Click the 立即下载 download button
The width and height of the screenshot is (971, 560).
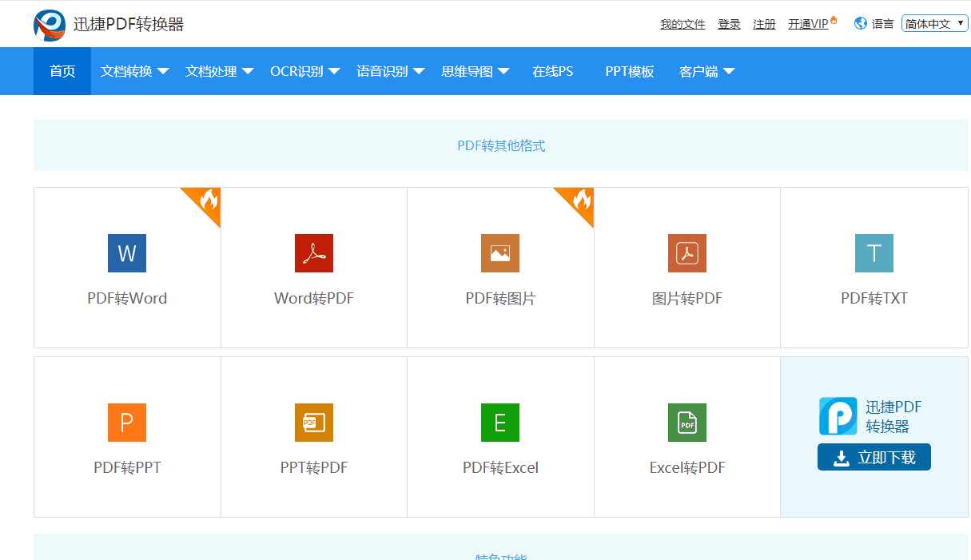pyautogui.click(x=874, y=458)
